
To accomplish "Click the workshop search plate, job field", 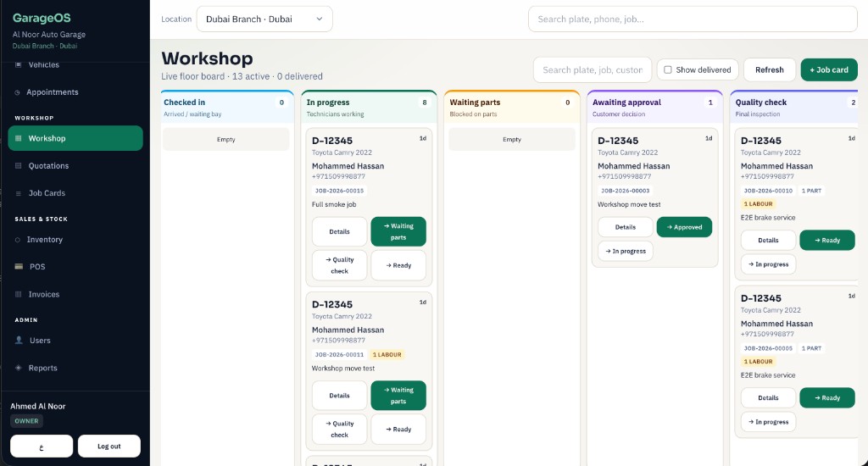I will (x=593, y=69).
